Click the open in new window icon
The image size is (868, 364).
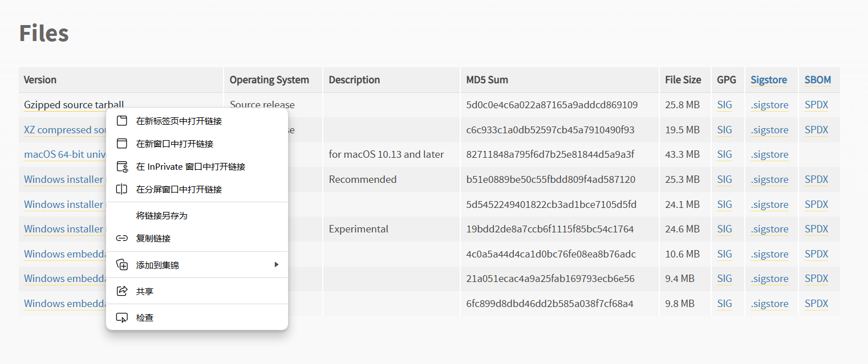click(x=121, y=144)
